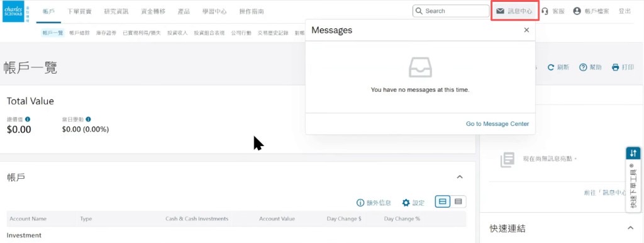This screenshot has height=243, width=644.
Task: Select the 帳戶結餘 sub-tab
Action: (x=80, y=33)
